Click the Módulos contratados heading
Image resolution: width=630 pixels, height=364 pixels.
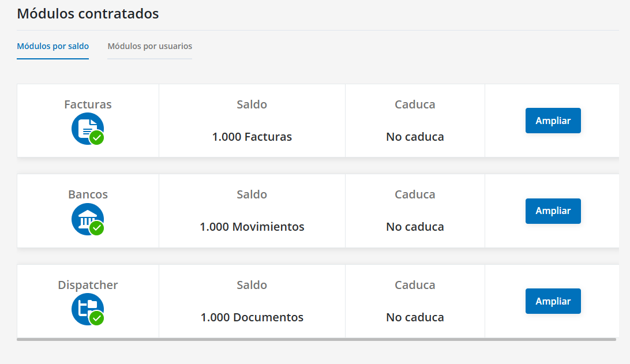(x=88, y=14)
